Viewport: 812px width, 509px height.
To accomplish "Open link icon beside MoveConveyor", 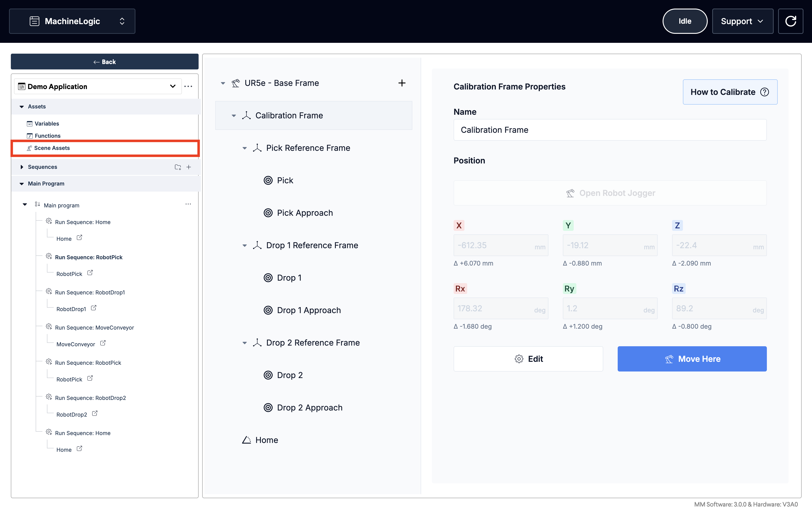I will (103, 343).
